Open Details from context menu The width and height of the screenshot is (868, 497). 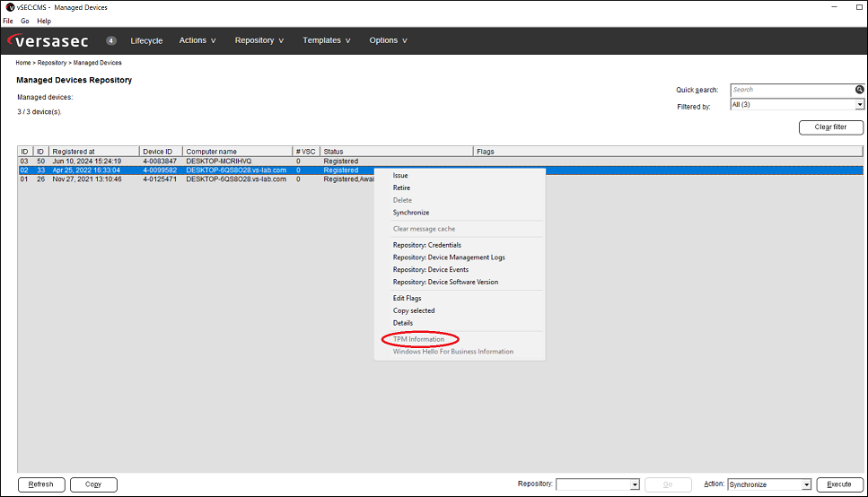[403, 323]
